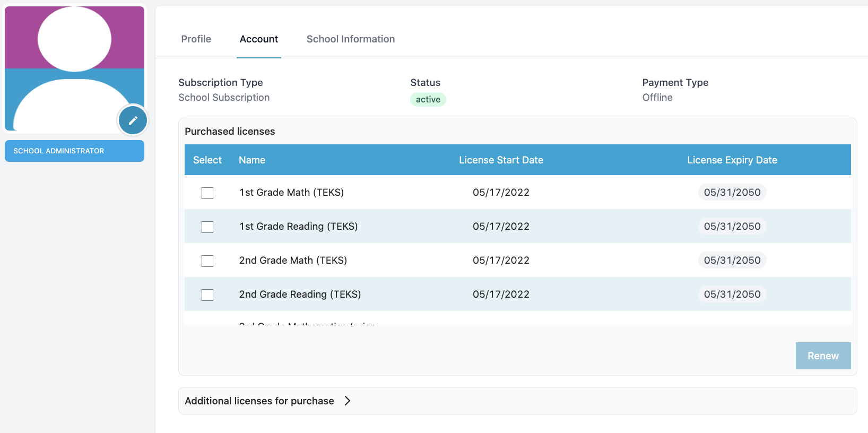Click the Select column header

[207, 160]
